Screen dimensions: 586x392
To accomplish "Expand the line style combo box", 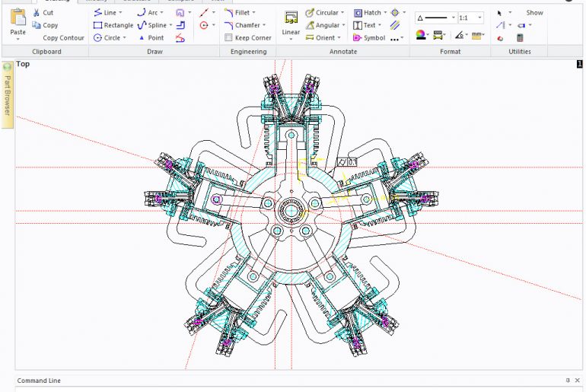I will tap(453, 18).
